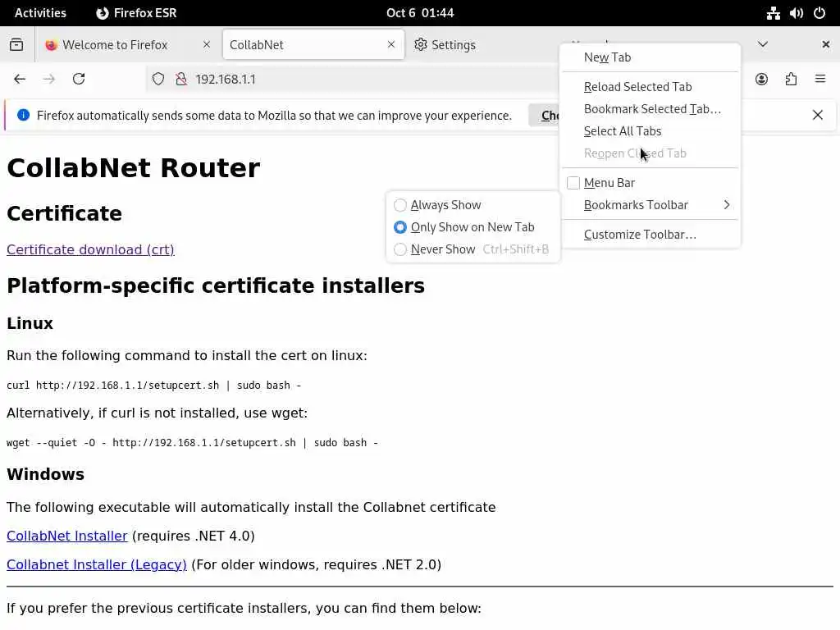Click the Settings tab gear icon
The height and width of the screenshot is (630, 840).
421,44
